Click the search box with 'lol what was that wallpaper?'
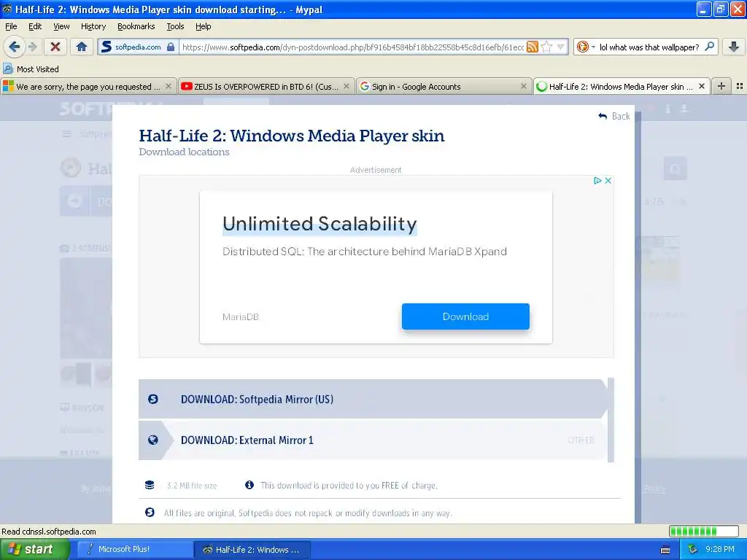747x560 pixels. coord(649,47)
